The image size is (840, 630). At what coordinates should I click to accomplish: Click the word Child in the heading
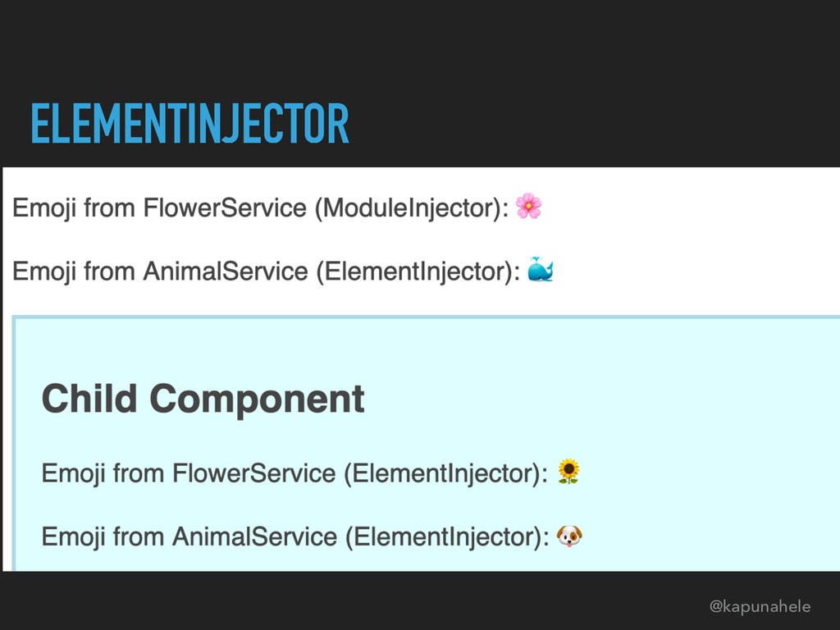tap(89, 399)
